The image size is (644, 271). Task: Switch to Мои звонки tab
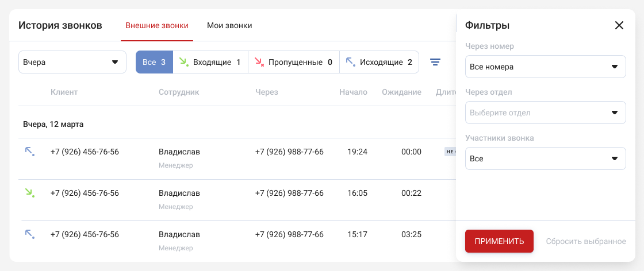click(x=229, y=25)
